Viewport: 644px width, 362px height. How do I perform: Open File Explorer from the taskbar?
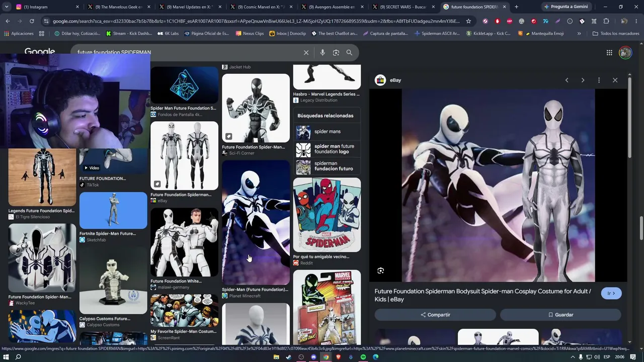[x=276, y=357]
